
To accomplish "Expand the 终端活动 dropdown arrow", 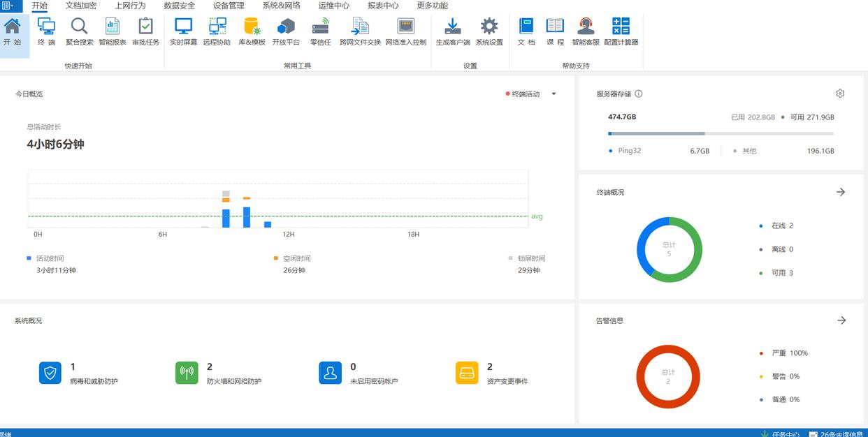I will point(554,94).
